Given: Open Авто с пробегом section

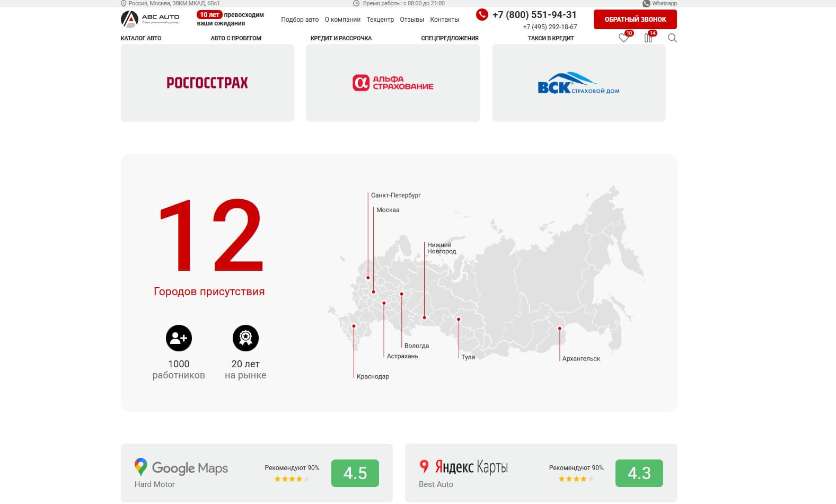Looking at the screenshot, I should (236, 38).
